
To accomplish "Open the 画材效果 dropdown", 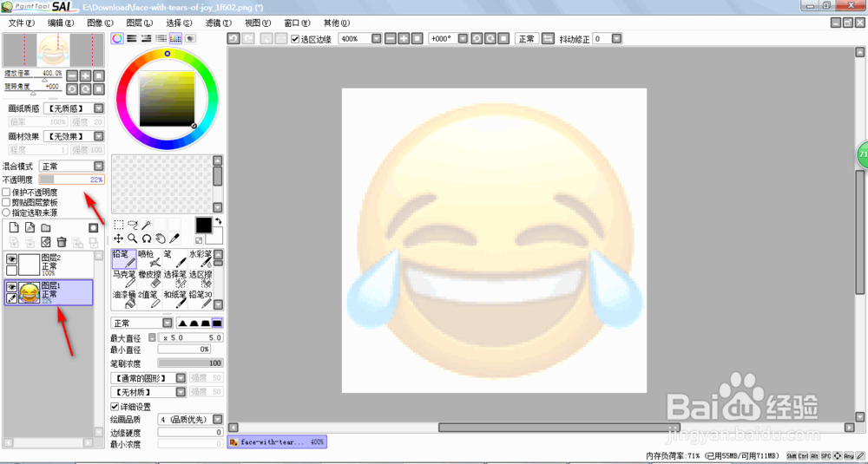I will 99,136.
